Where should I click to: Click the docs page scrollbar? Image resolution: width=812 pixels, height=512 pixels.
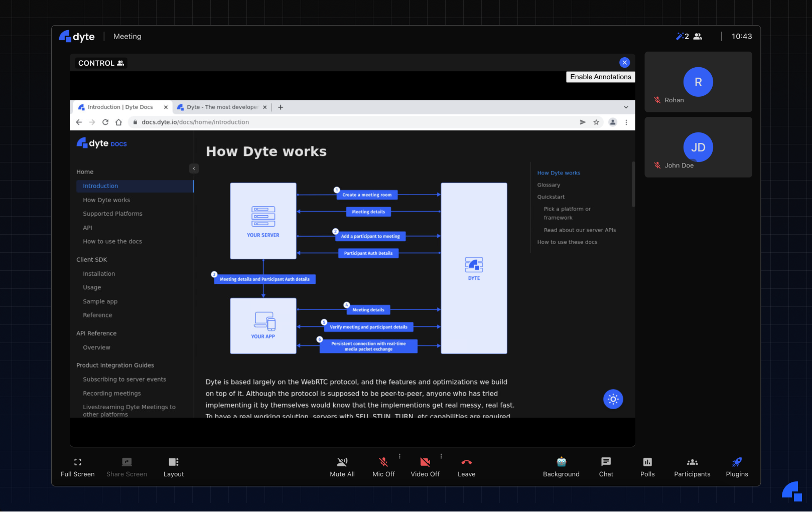click(633, 184)
